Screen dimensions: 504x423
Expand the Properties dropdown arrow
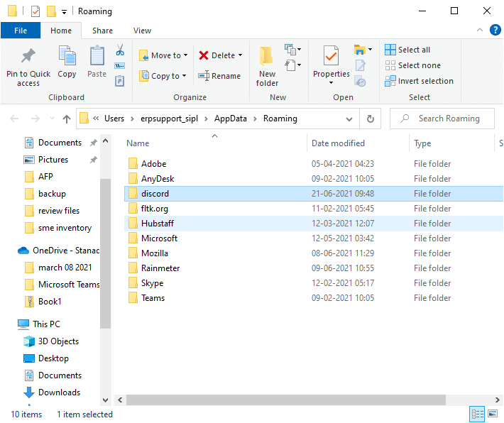coord(331,83)
